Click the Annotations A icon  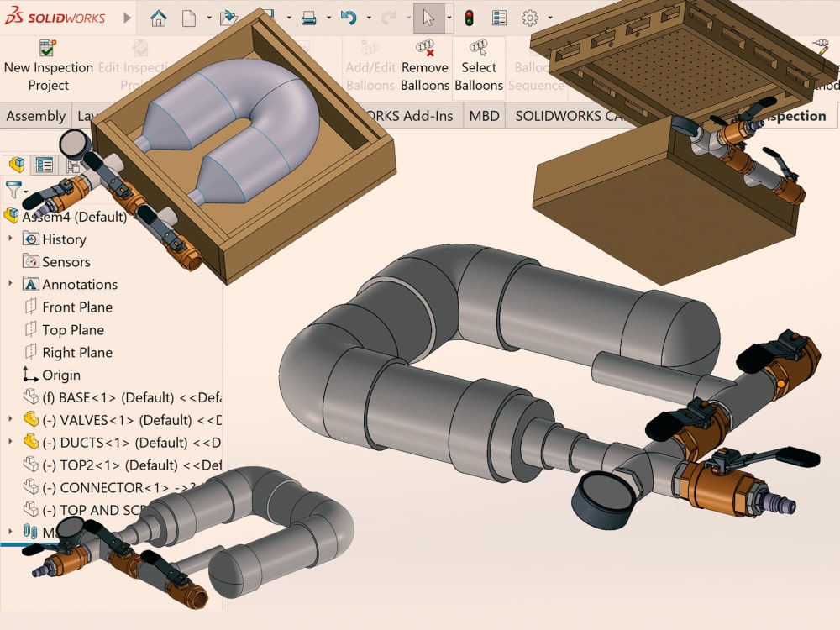coord(30,283)
